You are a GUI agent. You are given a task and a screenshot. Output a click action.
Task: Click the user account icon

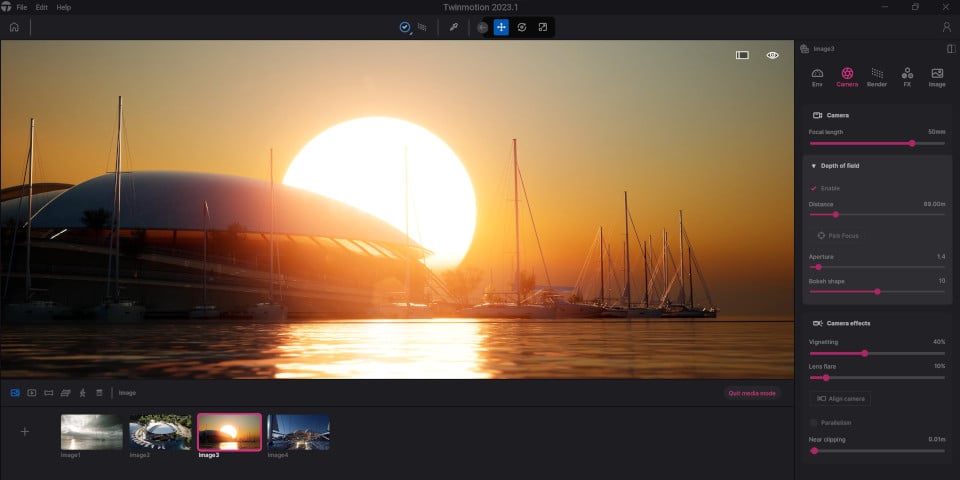pyautogui.click(x=946, y=27)
